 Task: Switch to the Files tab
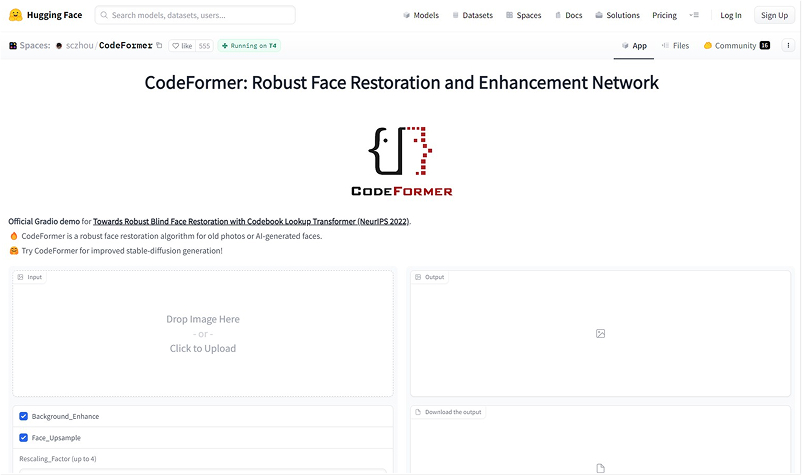pyautogui.click(x=675, y=46)
